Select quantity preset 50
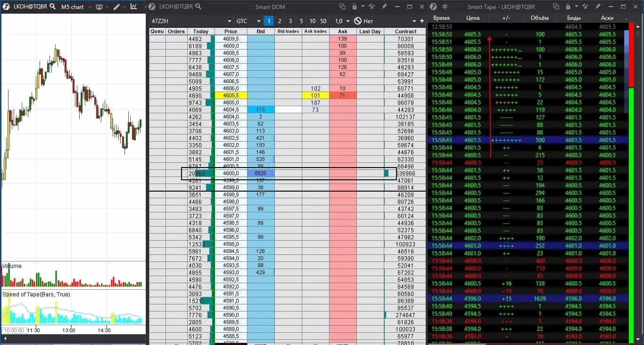 tap(323, 21)
